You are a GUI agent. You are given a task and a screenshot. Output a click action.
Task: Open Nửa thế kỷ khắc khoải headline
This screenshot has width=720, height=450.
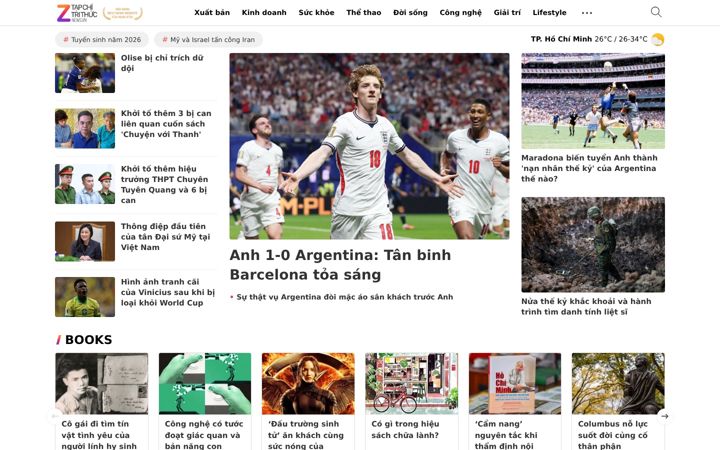(586, 306)
